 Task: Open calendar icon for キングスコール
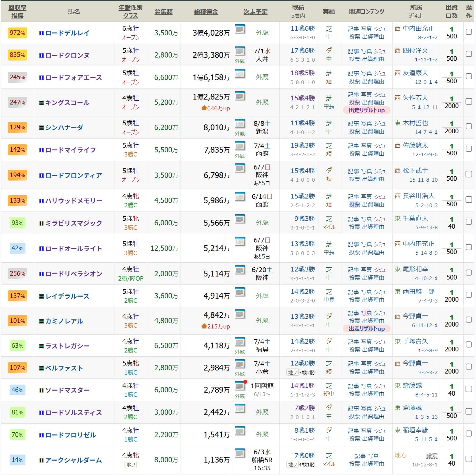pyautogui.click(x=240, y=96)
